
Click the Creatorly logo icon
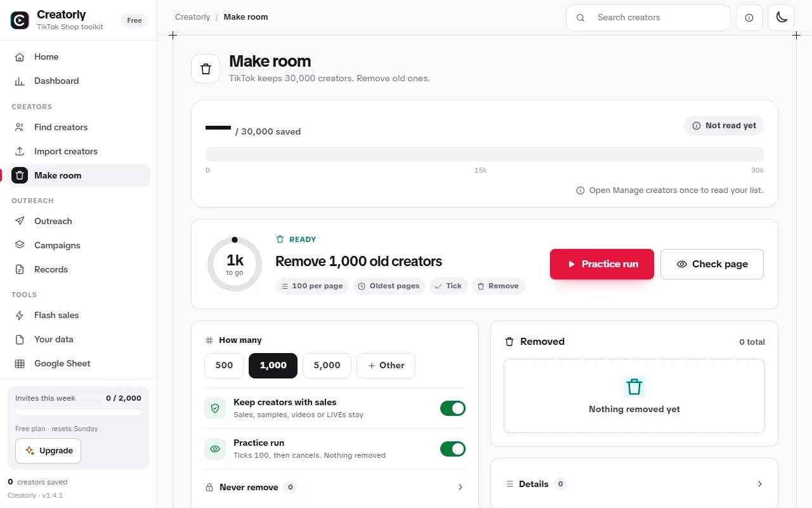[x=20, y=20]
